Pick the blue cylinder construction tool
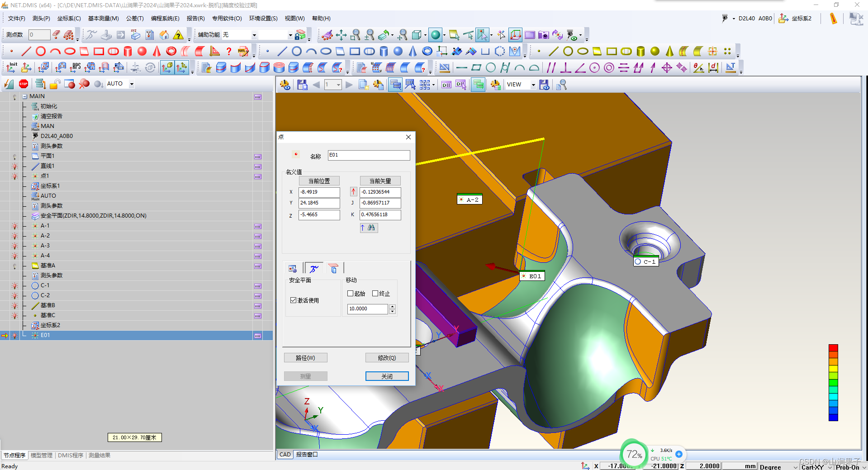 (x=384, y=51)
